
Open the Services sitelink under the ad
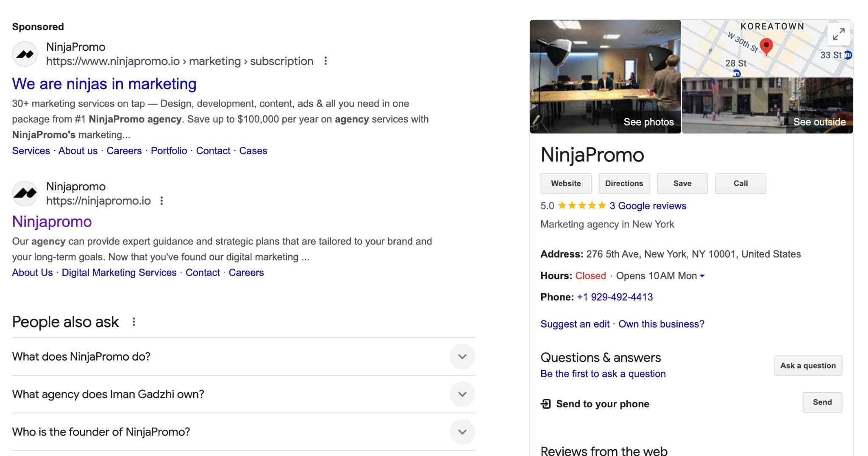pos(31,151)
